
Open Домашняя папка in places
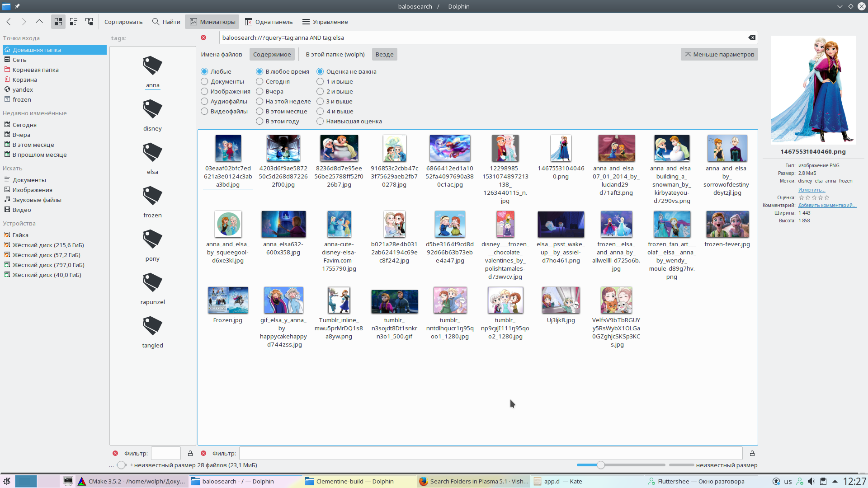pos(55,50)
